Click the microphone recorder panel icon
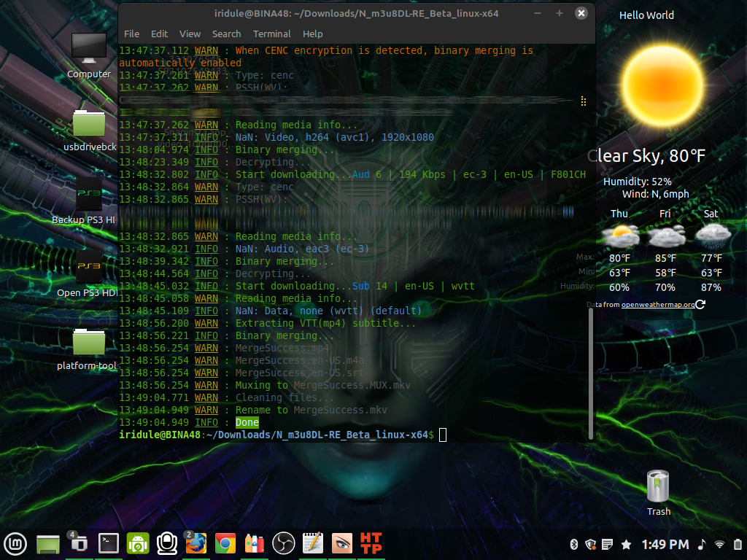Viewport: 747px width, 560px height. click(x=167, y=543)
